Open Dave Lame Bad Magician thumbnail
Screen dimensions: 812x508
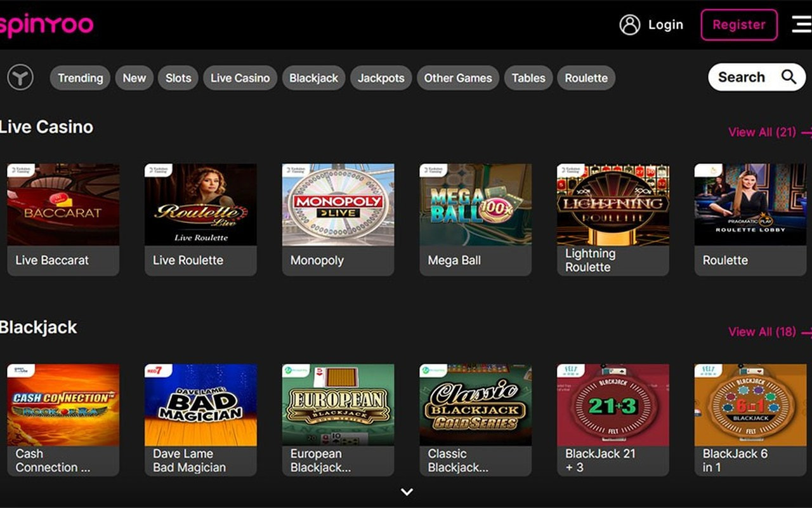click(x=200, y=404)
